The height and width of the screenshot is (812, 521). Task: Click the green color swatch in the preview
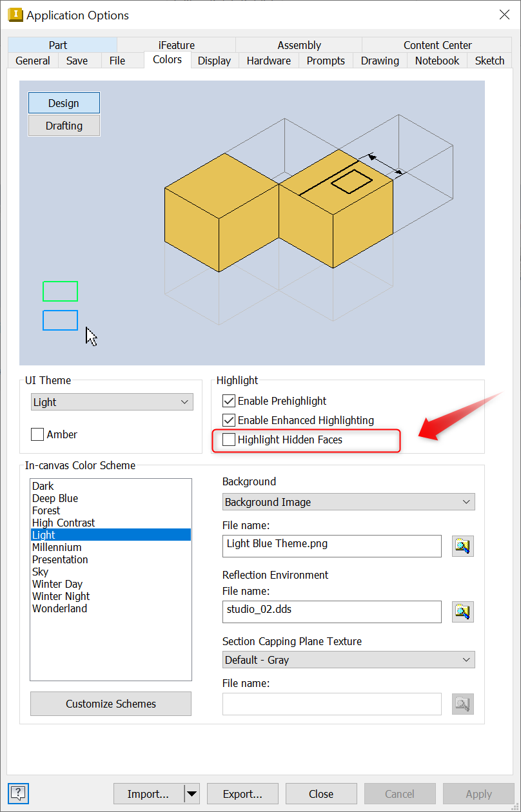(60, 291)
